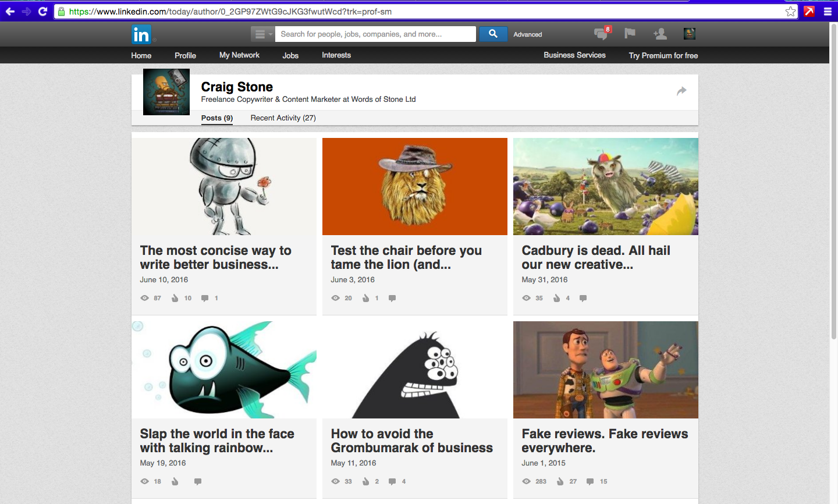This screenshot has height=504, width=838.
Task: Open the Home menu item
Action: coord(141,55)
